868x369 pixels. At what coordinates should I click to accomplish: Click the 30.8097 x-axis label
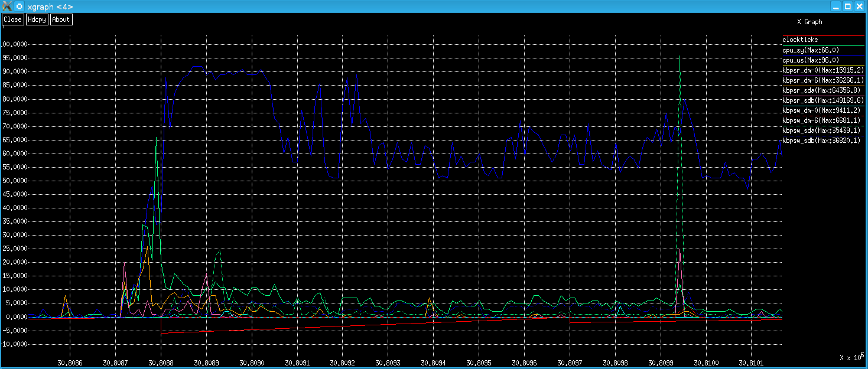coord(569,363)
